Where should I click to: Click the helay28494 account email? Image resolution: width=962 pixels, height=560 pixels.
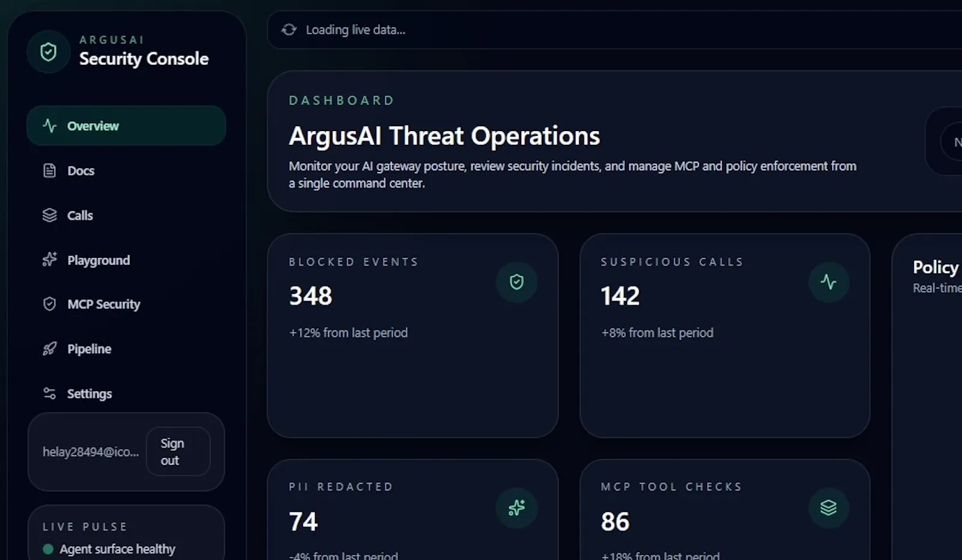(91, 452)
